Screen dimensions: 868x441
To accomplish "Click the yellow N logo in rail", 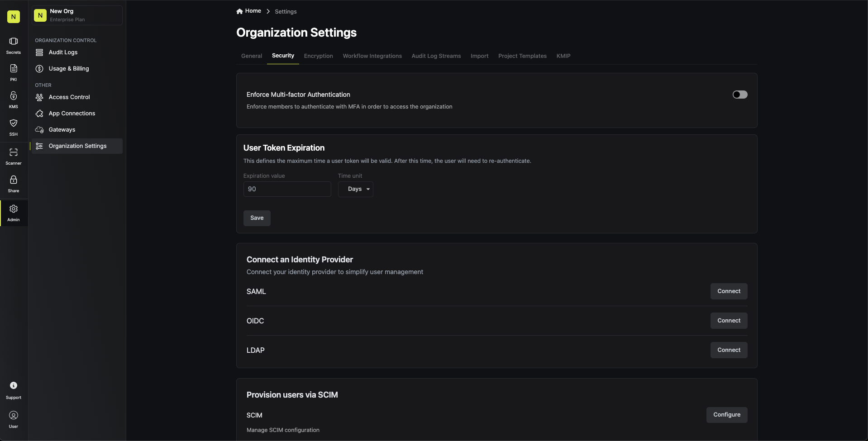I will tap(14, 17).
